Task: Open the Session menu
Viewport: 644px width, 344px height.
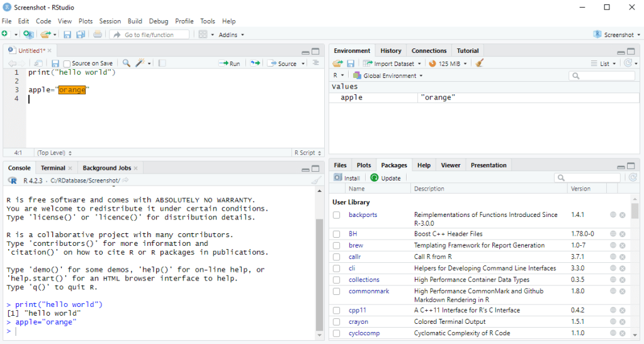Action: 110,21
